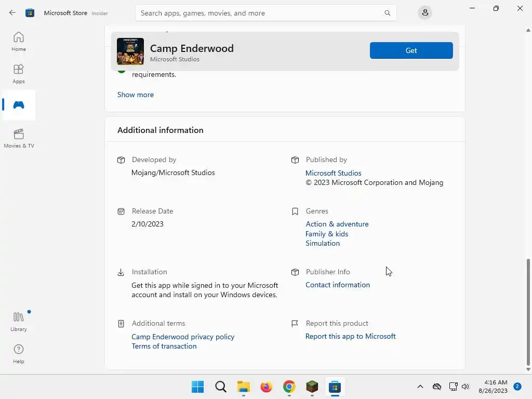This screenshot has width=532, height=399.
Task: Click the Publisher Info box icon
Action: (x=295, y=272)
